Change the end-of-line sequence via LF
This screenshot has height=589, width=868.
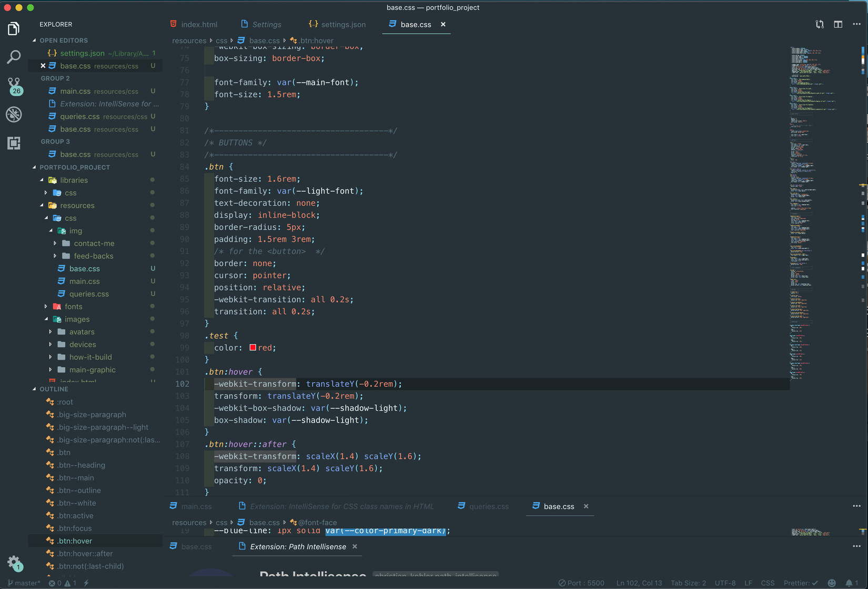(749, 583)
